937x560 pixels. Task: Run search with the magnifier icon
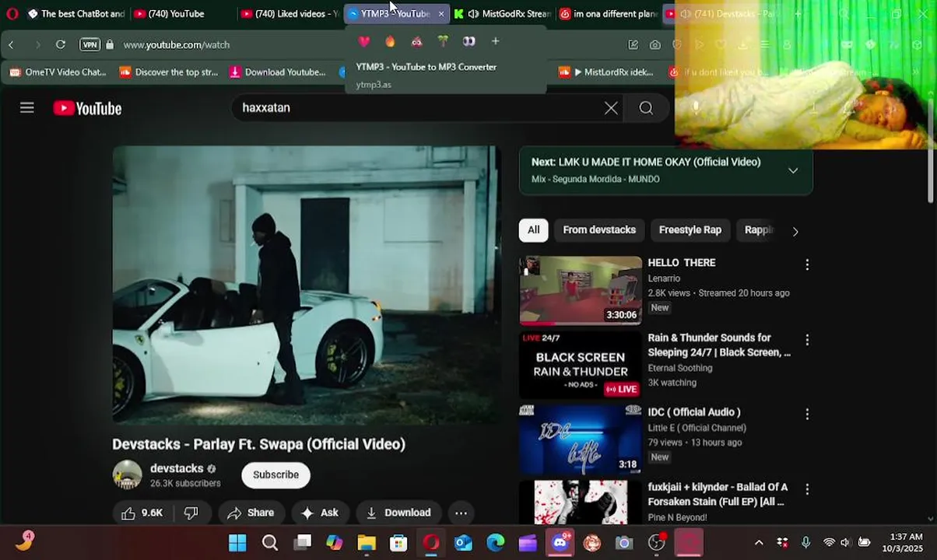646,108
